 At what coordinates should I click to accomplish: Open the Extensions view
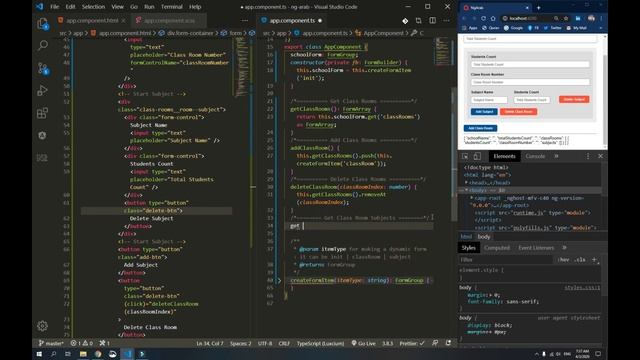[x=42, y=113]
